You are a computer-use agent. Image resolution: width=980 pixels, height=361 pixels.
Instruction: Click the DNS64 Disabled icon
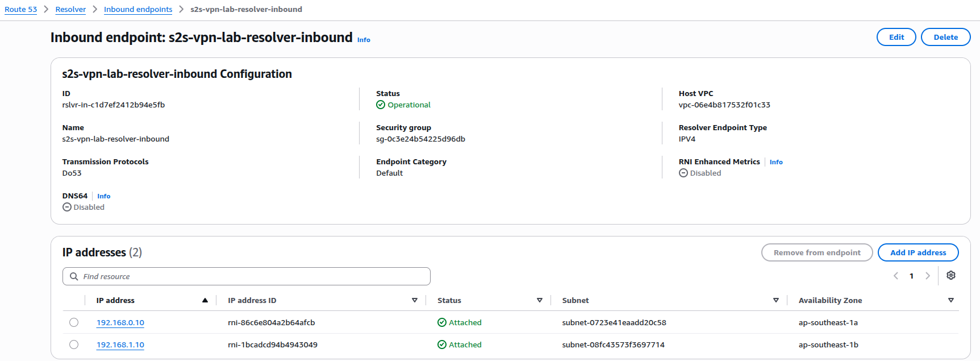pyautogui.click(x=67, y=207)
